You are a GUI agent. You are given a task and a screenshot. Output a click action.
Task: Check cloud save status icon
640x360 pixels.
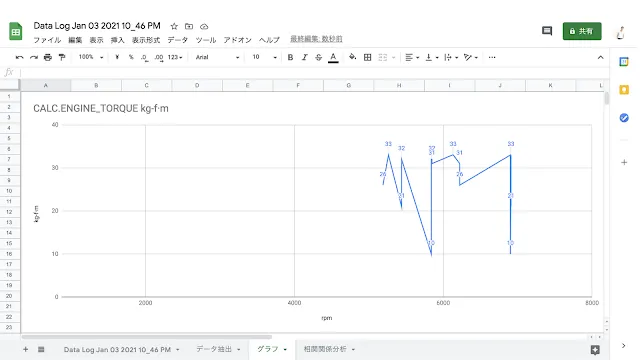204,27
